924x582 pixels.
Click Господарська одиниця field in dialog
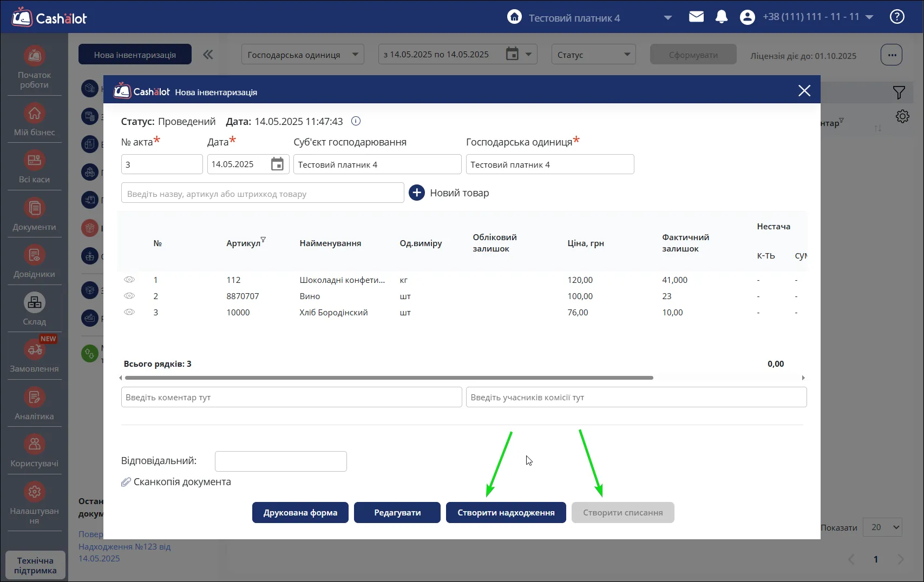550,164
